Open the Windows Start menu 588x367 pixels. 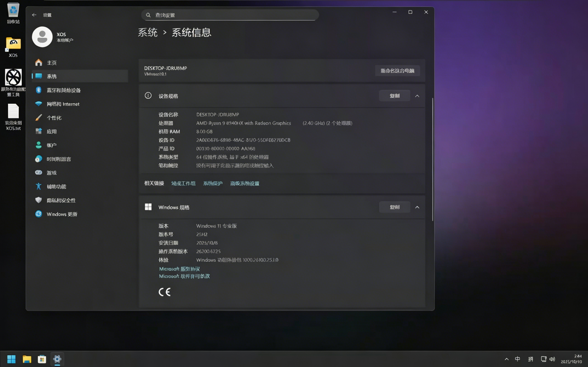11,359
